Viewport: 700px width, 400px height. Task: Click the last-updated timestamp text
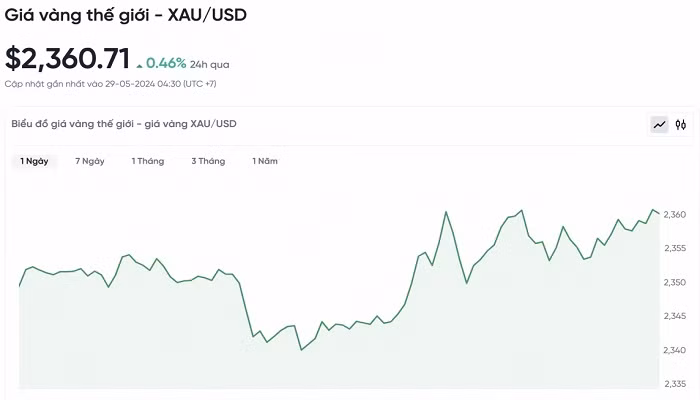[110, 84]
